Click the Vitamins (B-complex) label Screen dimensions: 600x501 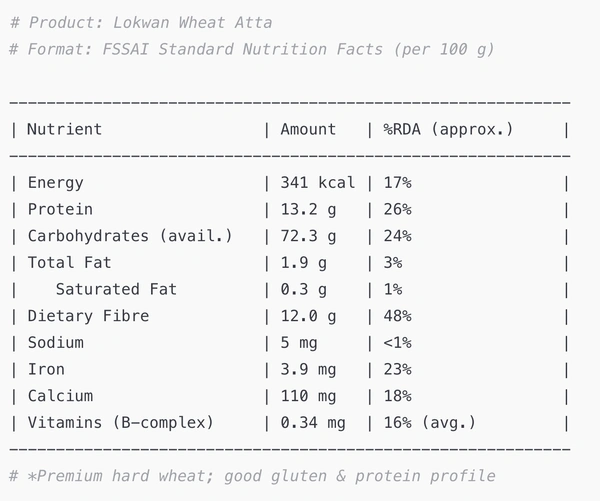point(120,423)
